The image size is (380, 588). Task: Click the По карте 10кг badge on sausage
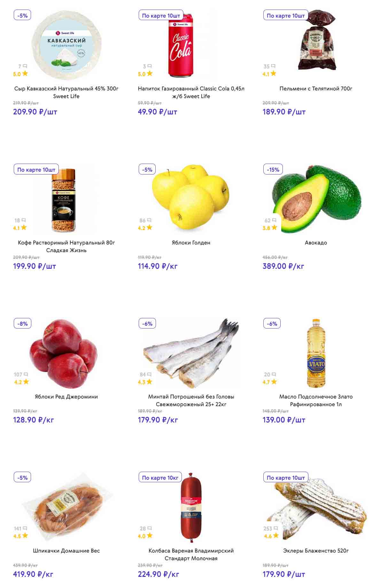160,478
